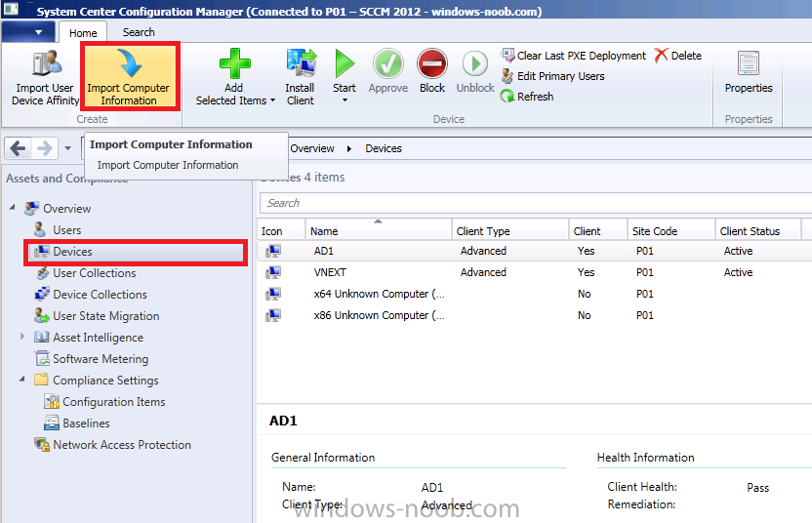Click the red Block icon
Image resolution: width=812 pixels, height=523 pixels.
[432, 63]
